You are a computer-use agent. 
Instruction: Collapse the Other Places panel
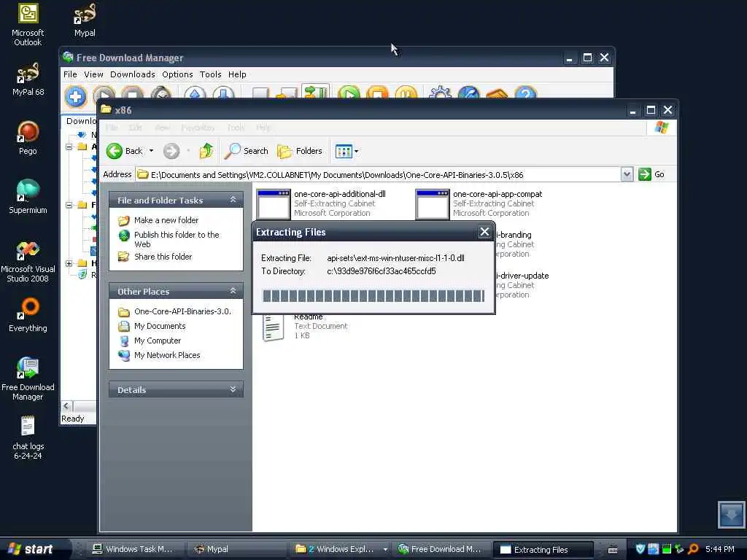tap(233, 291)
